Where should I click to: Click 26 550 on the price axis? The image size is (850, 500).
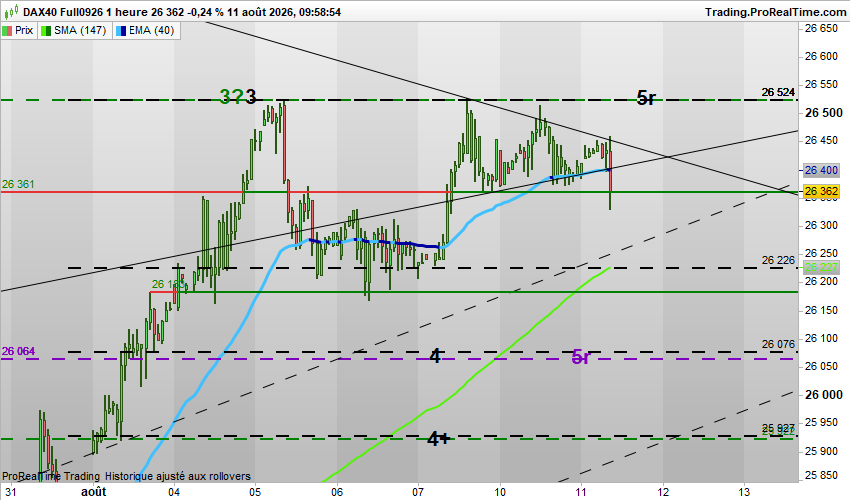pos(821,84)
